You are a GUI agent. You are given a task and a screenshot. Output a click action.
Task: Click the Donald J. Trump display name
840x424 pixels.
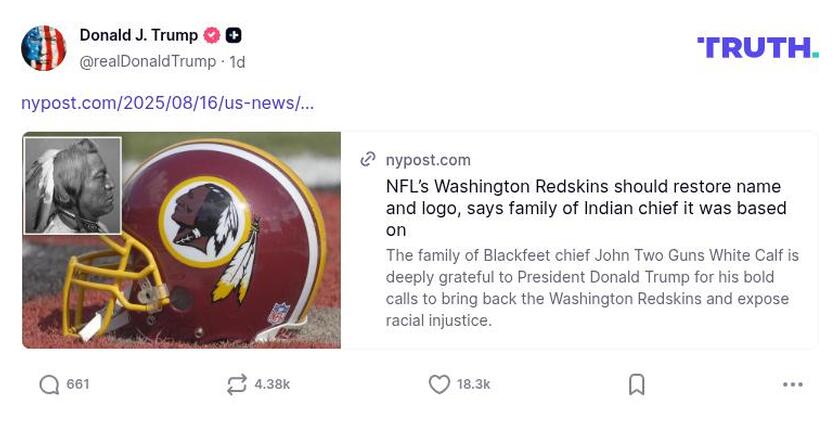(138, 36)
